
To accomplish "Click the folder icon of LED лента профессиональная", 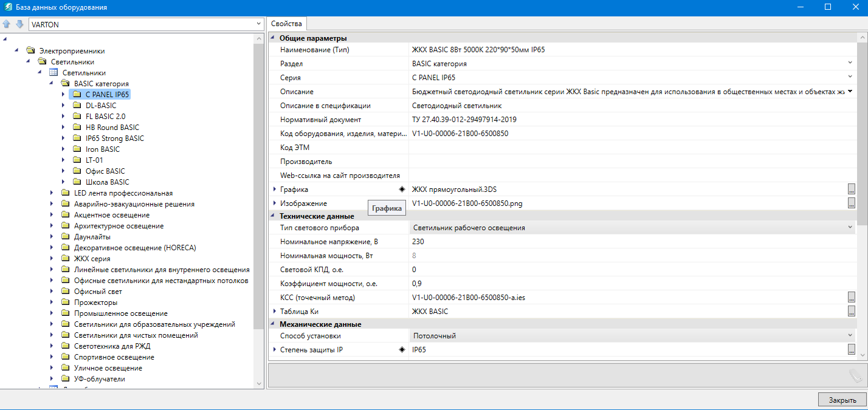I will [66, 193].
